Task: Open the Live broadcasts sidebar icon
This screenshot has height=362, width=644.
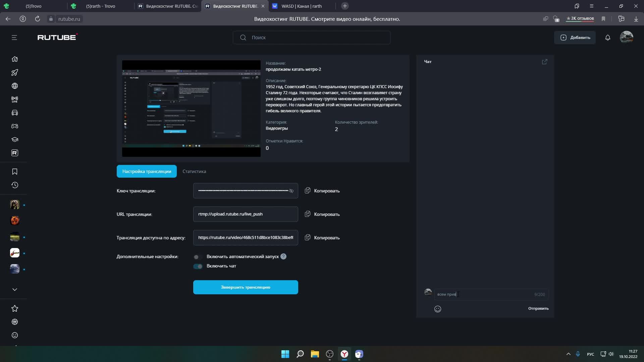Action: tap(14, 99)
